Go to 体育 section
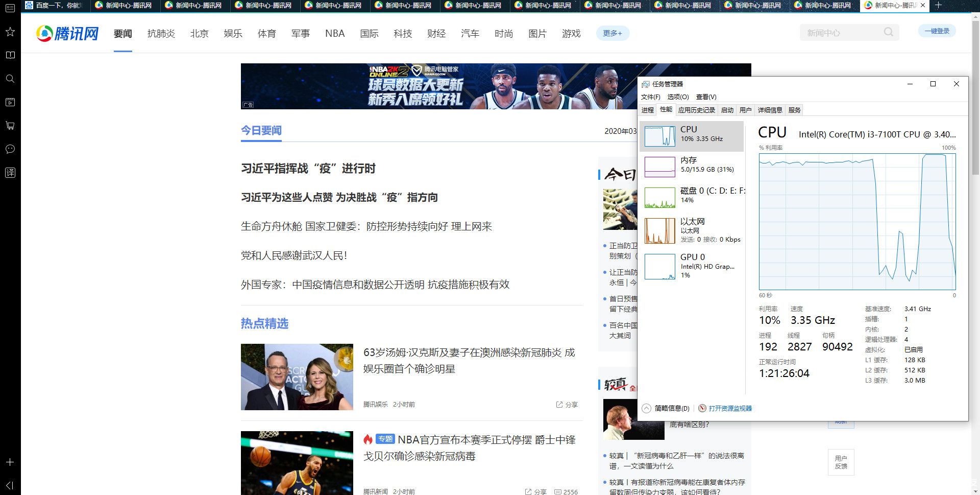 click(x=267, y=33)
